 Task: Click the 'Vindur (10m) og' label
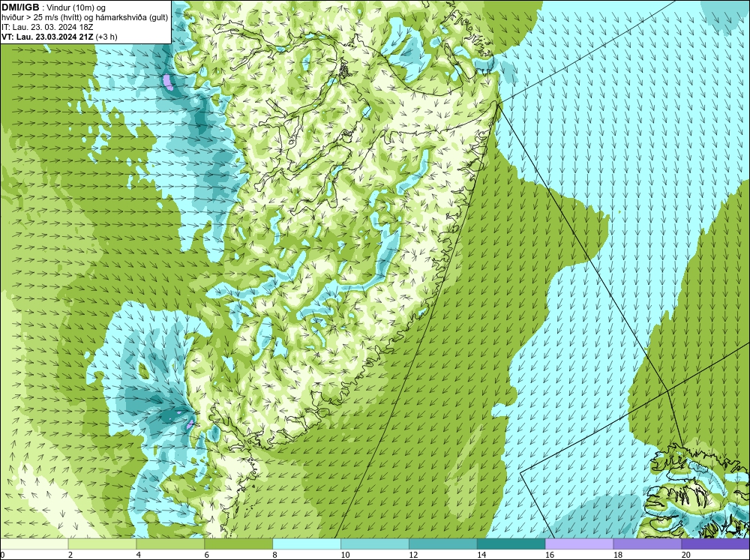tap(76, 7)
